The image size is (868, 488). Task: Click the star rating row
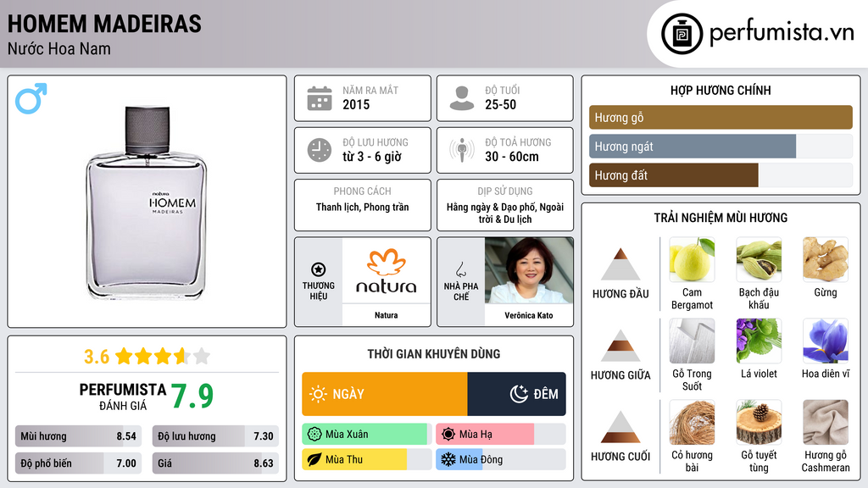coord(163,357)
